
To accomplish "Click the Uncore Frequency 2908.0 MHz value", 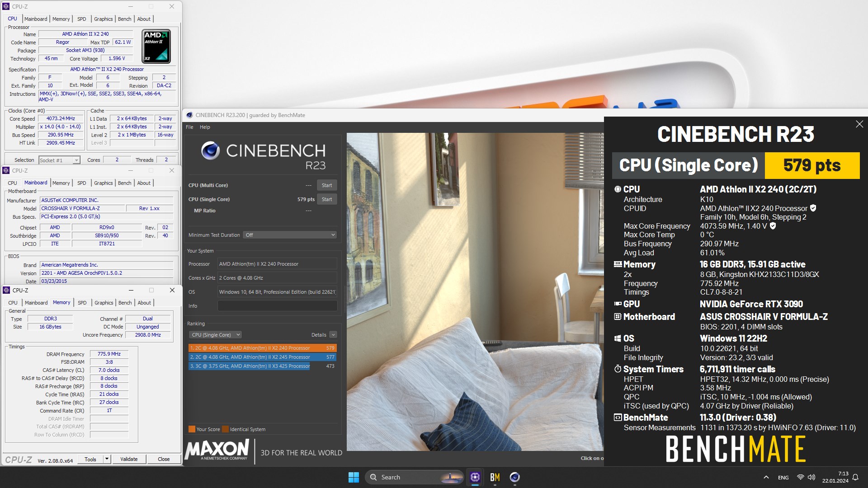I will point(148,335).
